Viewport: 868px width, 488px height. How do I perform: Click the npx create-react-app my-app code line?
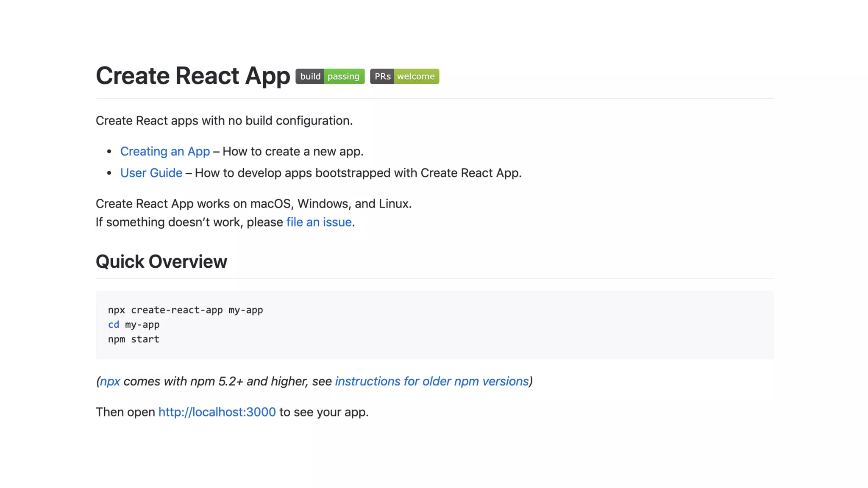(185, 310)
